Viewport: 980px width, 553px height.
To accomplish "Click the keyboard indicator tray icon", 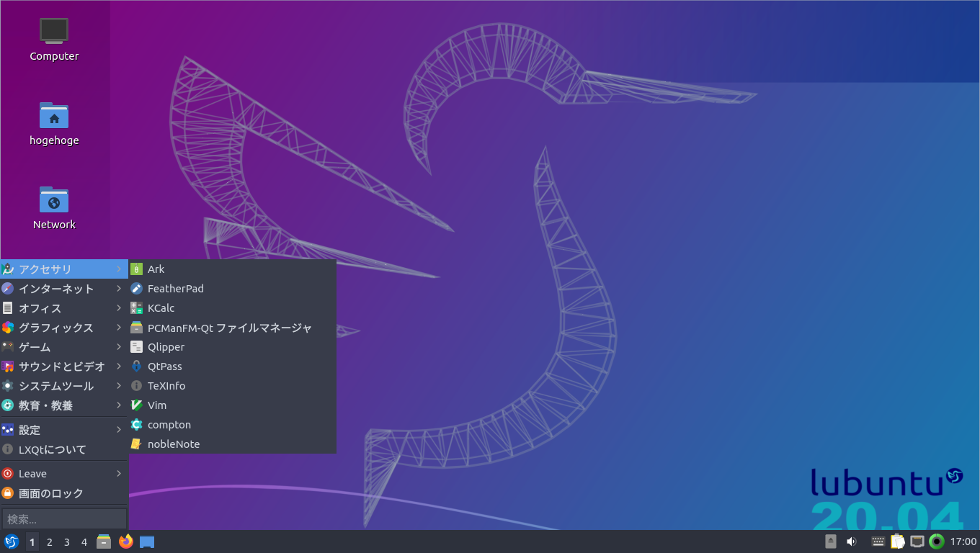I will 878,541.
